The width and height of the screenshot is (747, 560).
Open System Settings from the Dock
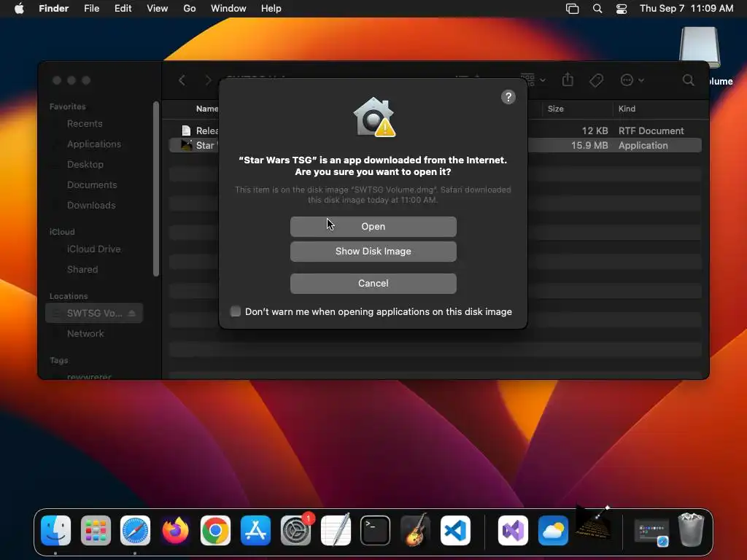[295, 531]
